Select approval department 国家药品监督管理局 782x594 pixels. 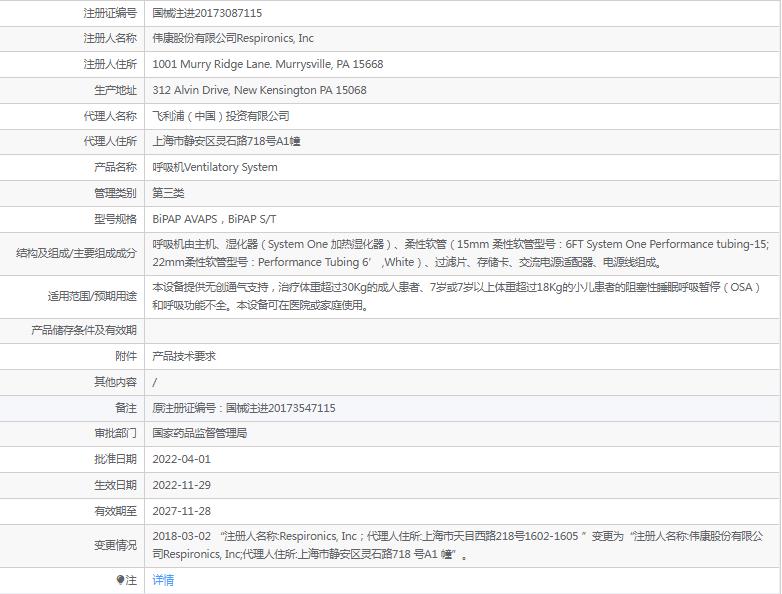point(199,433)
